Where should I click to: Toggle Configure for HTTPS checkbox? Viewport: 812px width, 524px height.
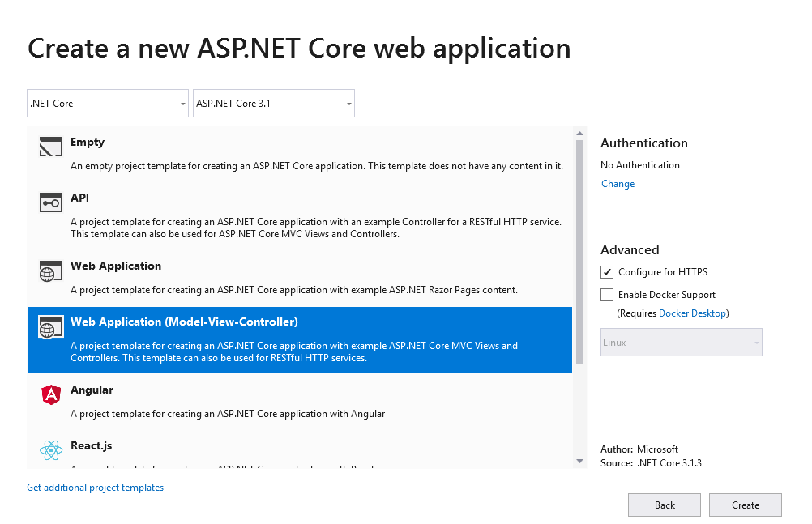tap(607, 272)
